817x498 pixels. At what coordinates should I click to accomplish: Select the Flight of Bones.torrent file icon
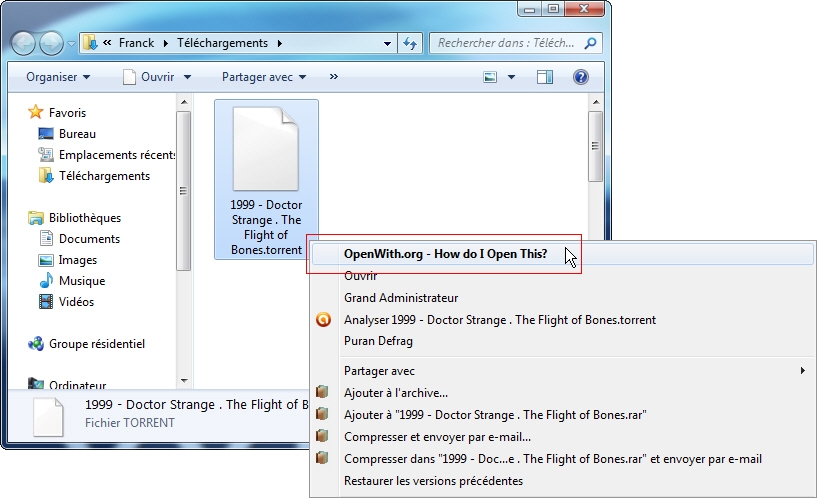point(266,149)
